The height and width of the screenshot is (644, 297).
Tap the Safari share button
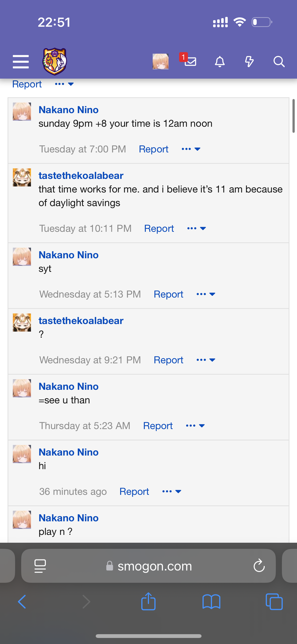(x=148, y=601)
